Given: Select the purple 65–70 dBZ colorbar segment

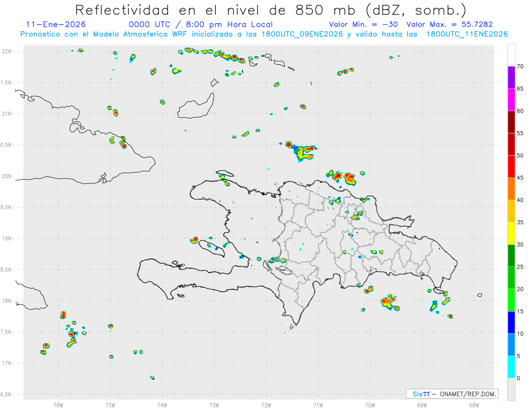Looking at the screenshot, I should point(511,78).
